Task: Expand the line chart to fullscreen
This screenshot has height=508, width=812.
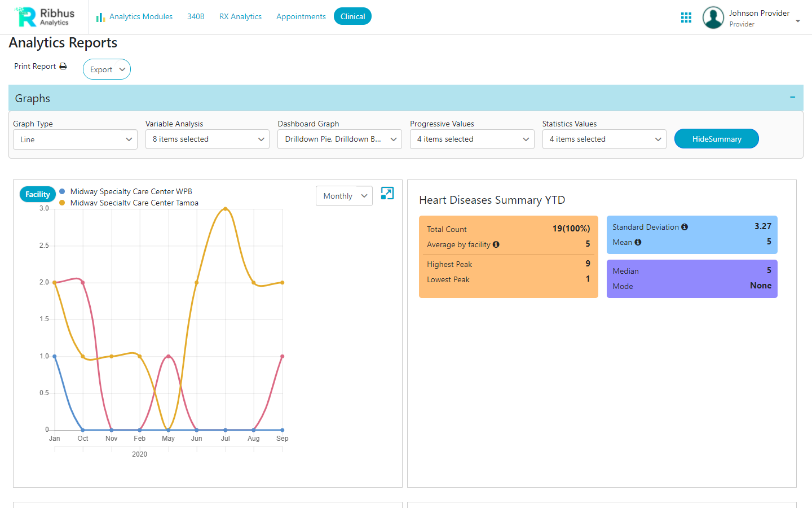Action: coord(387,194)
